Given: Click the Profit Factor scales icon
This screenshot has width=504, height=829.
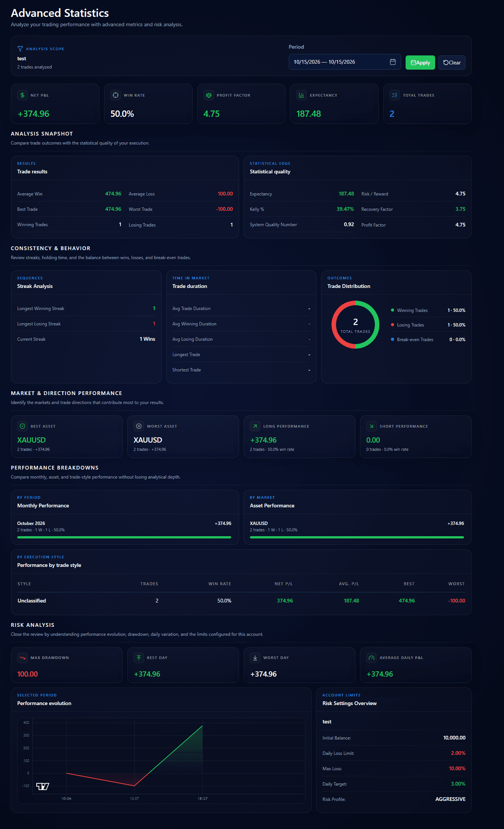Looking at the screenshot, I should [x=209, y=95].
